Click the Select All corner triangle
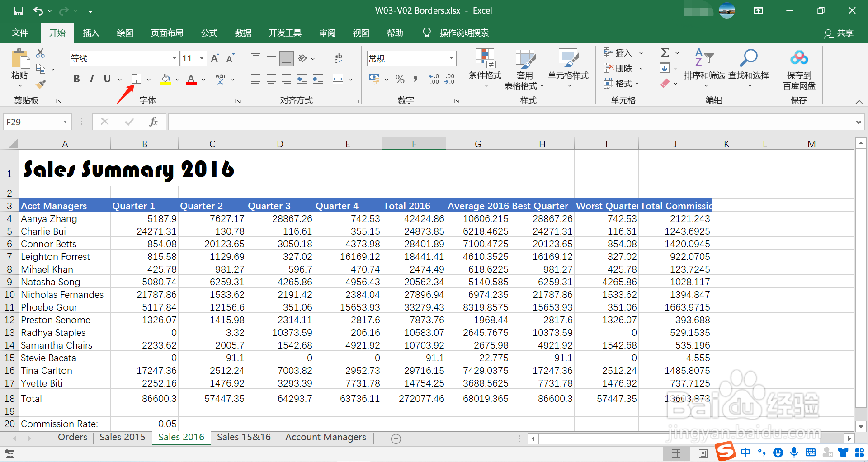Image resolution: width=868 pixels, height=462 pixels. (13, 144)
